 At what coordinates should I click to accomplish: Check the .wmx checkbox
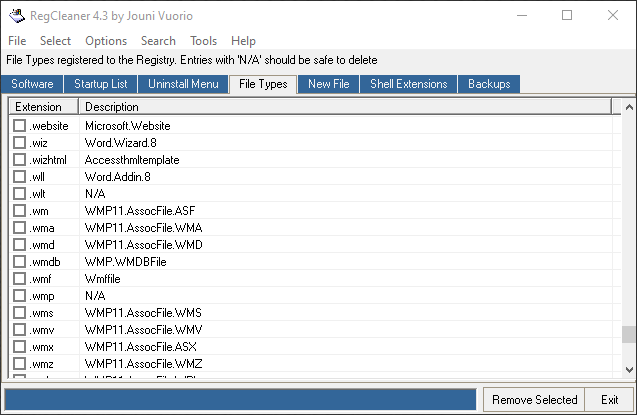pos(20,347)
